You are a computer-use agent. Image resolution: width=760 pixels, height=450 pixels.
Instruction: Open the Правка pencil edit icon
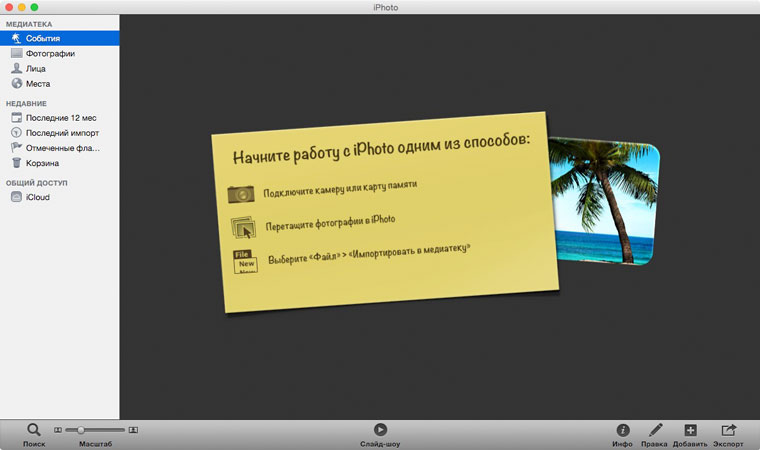point(655,430)
